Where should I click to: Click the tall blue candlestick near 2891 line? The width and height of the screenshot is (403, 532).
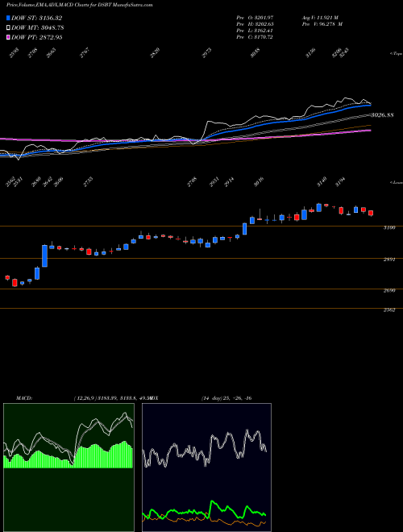[x=44, y=256]
